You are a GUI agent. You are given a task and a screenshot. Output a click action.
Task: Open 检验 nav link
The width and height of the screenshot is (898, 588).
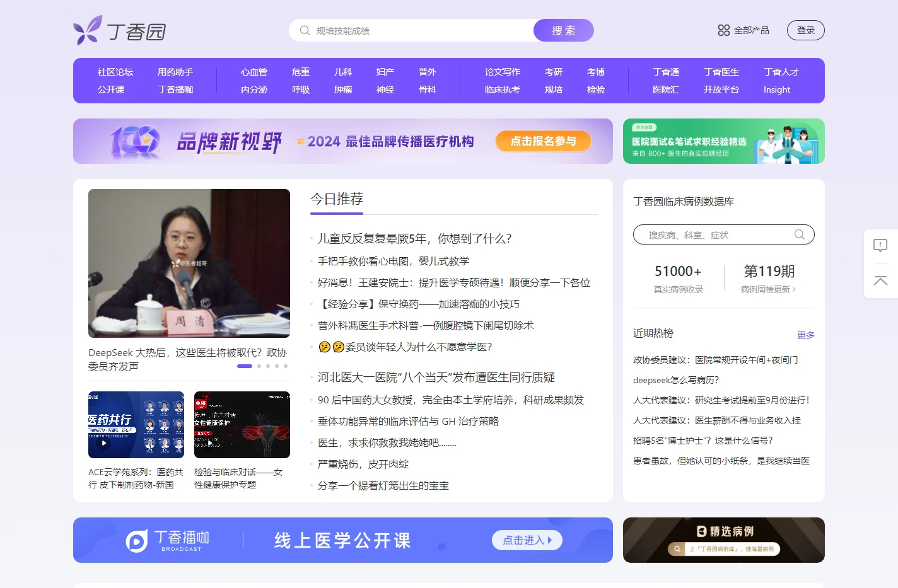[x=596, y=89]
